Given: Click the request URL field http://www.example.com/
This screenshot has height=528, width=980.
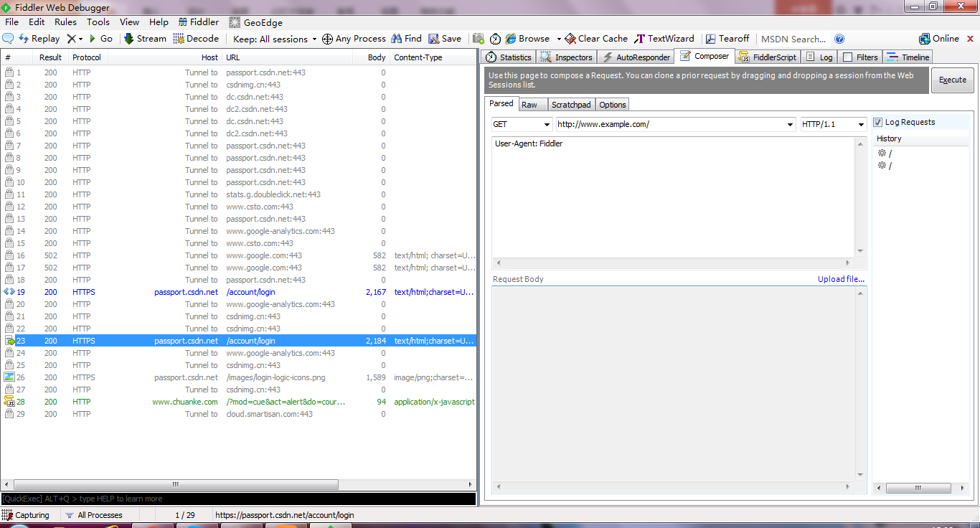Looking at the screenshot, I should point(676,124).
